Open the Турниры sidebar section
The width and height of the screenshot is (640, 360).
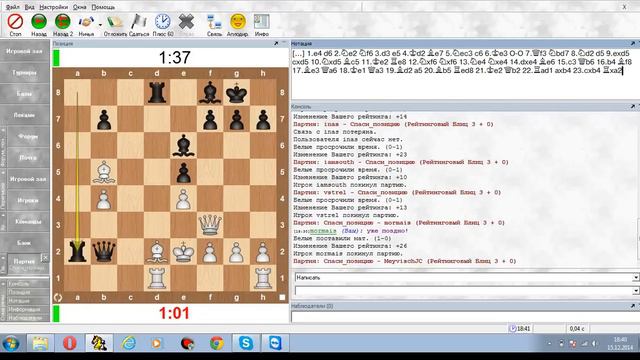[24, 73]
